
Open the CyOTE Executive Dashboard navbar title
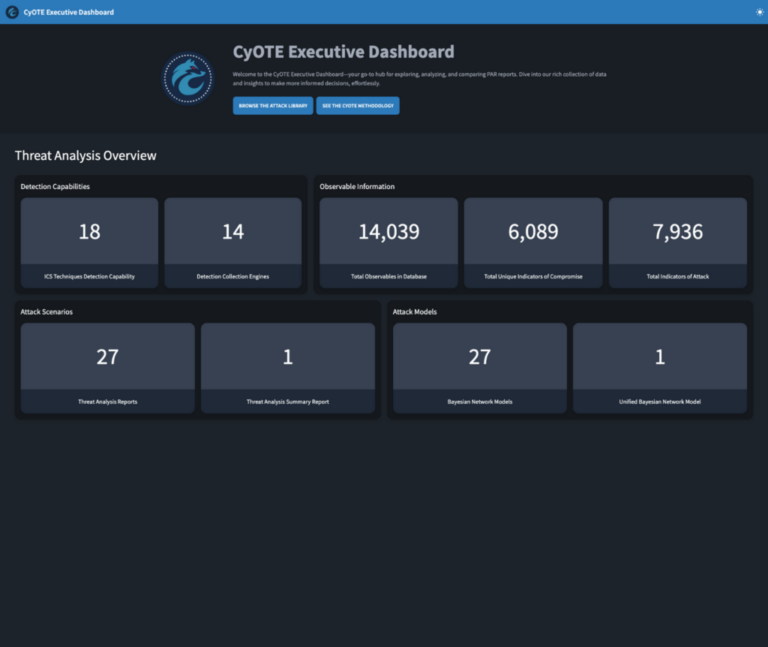pos(69,12)
